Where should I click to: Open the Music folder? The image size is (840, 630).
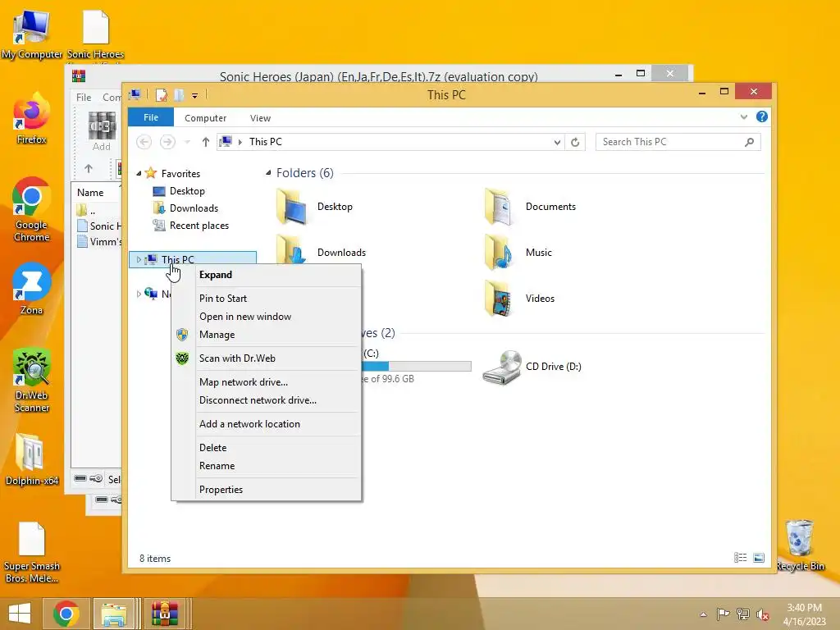pyautogui.click(x=518, y=253)
